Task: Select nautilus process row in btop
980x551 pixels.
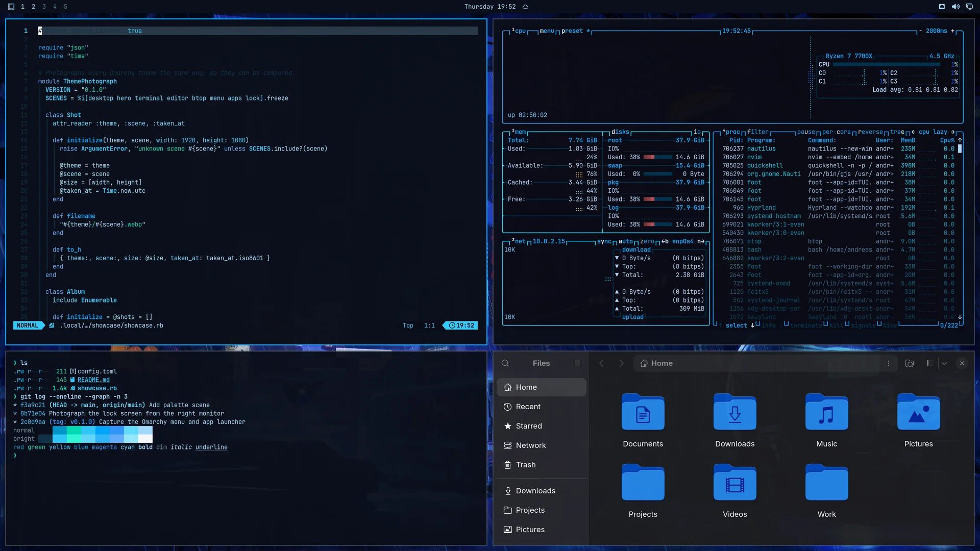Action: point(839,149)
